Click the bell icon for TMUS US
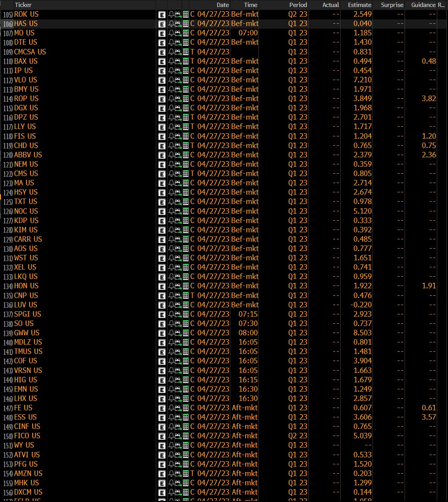Image resolution: width=448 pixels, height=502 pixels. pyautogui.click(x=171, y=352)
